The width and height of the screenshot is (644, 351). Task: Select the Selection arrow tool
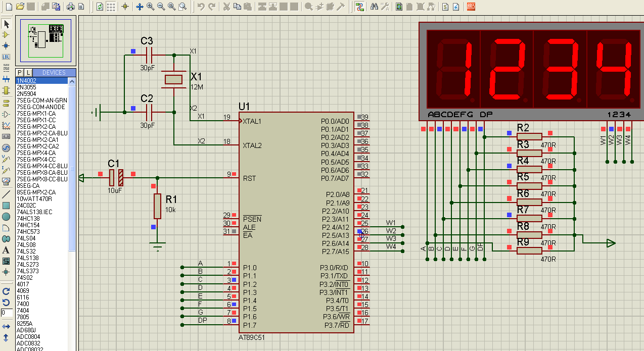point(6,24)
